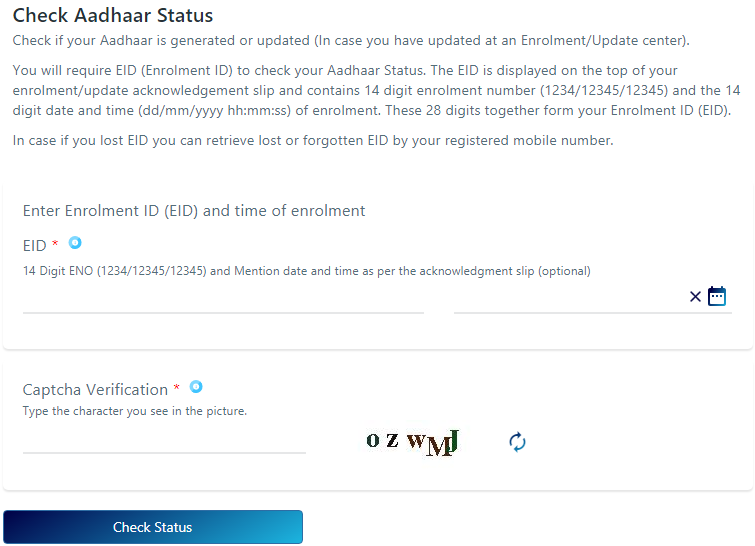Click the Captcha Verification label
This screenshot has width=755, height=546.
point(95,390)
